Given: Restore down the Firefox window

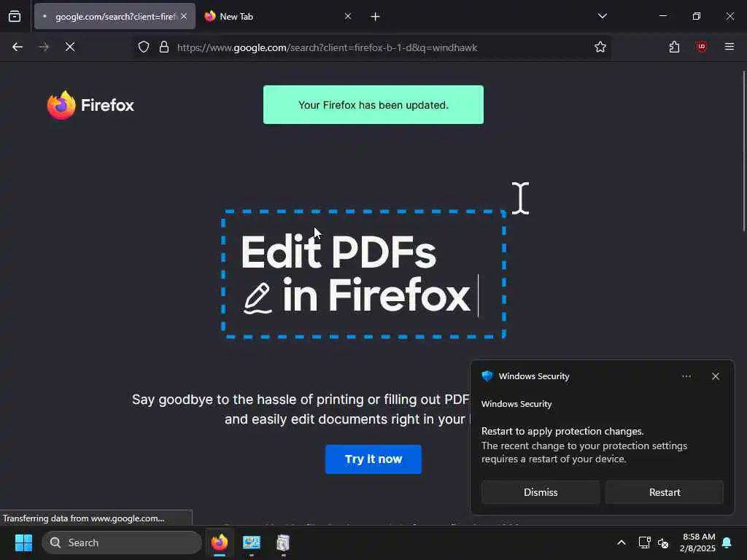Looking at the screenshot, I should tap(697, 16).
